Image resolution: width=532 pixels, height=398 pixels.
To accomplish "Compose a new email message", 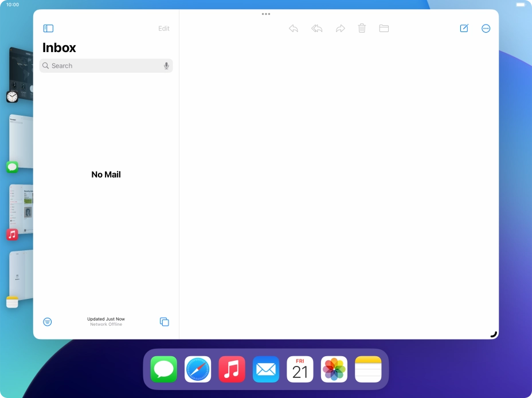I will coord(464,28).
